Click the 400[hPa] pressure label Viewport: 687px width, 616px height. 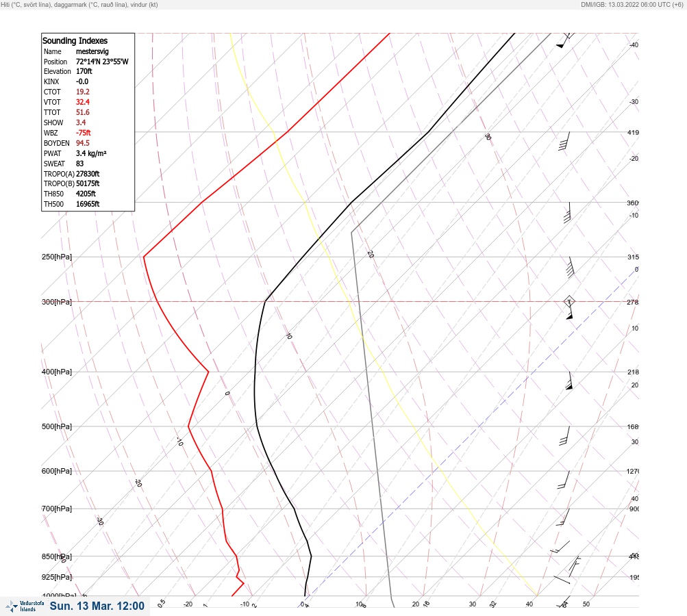click(57, 372)
